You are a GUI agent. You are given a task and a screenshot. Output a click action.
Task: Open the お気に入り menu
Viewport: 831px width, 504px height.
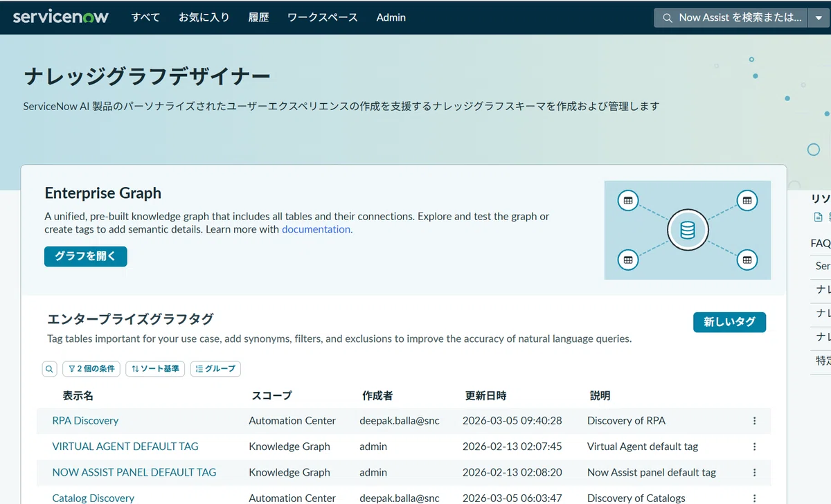click(204, 17)
